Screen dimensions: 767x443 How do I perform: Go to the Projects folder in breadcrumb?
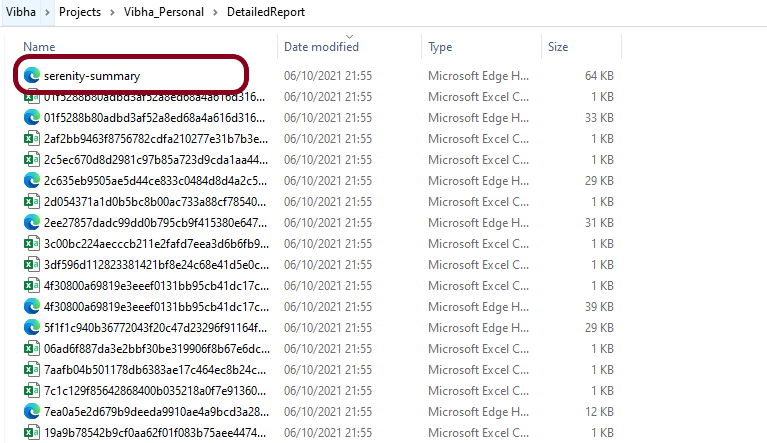(80, 12)
